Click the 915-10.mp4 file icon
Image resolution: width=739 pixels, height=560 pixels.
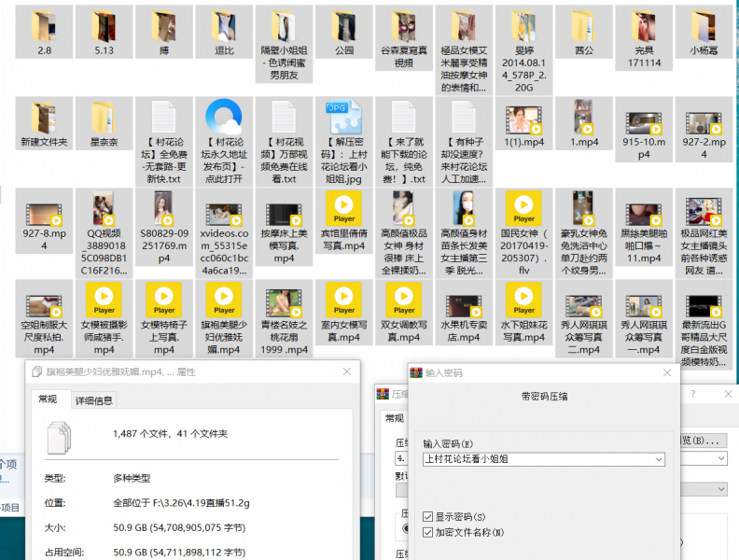[x=644, y=119]
